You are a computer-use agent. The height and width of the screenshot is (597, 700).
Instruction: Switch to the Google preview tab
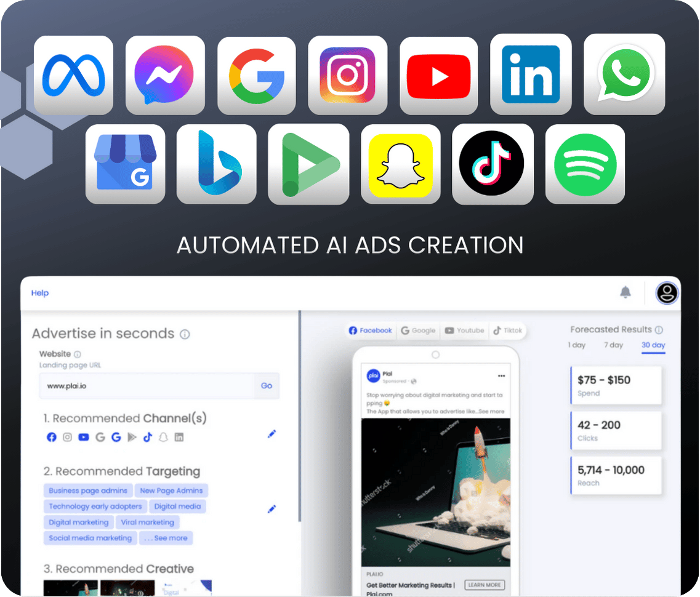[x=419, y=331]
